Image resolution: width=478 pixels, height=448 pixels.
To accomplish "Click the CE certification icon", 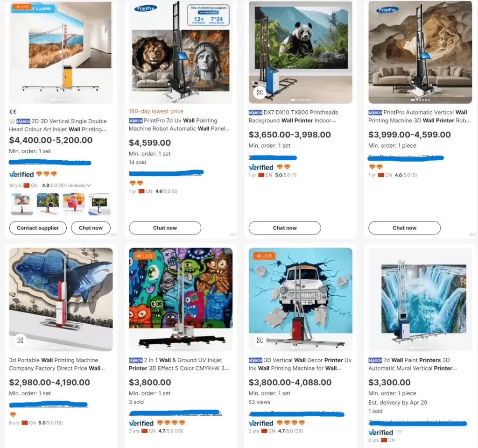I will 13,112.
